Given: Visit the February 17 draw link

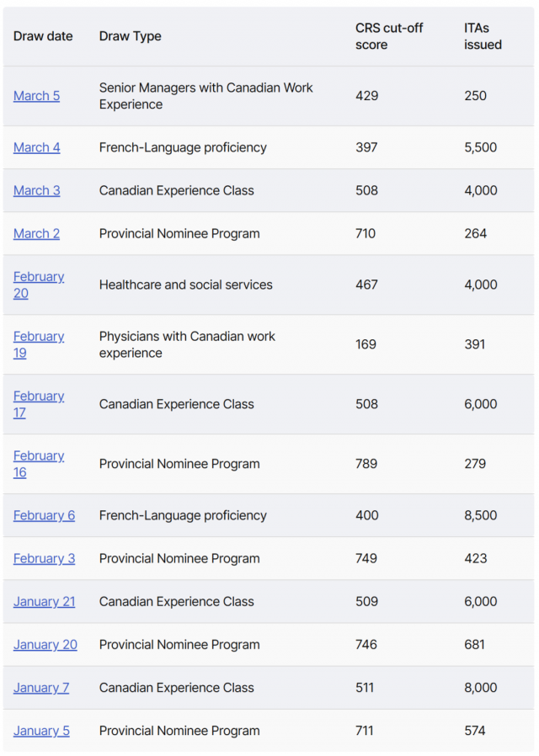Looking at the screenshot, I should tap(38, 397).
